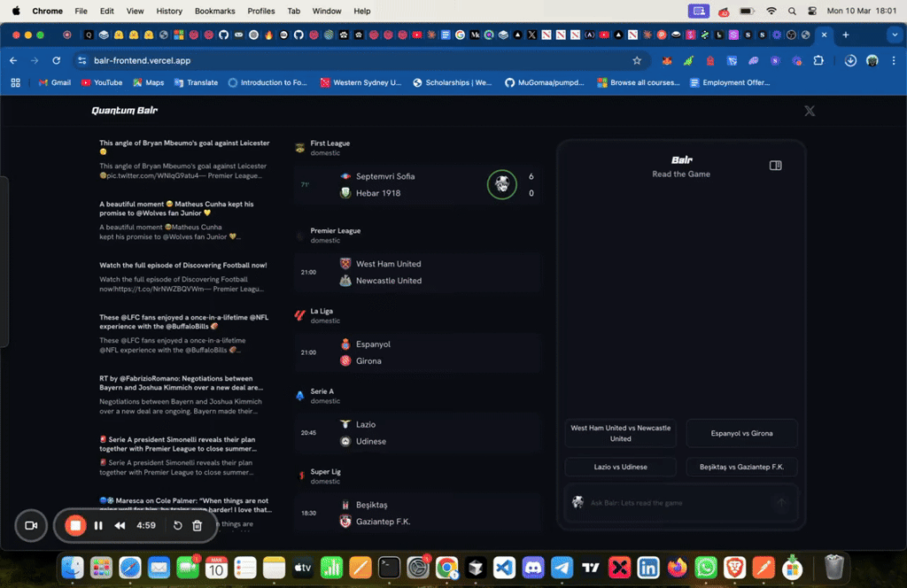Click the address bar URL
This screenshot has height=588, width=907.
coord(143,61)
